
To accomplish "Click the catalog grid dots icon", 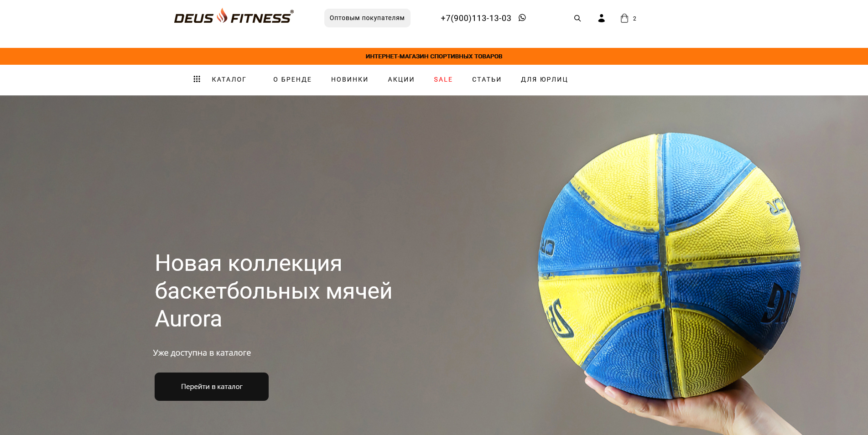I will pos(197,79).
